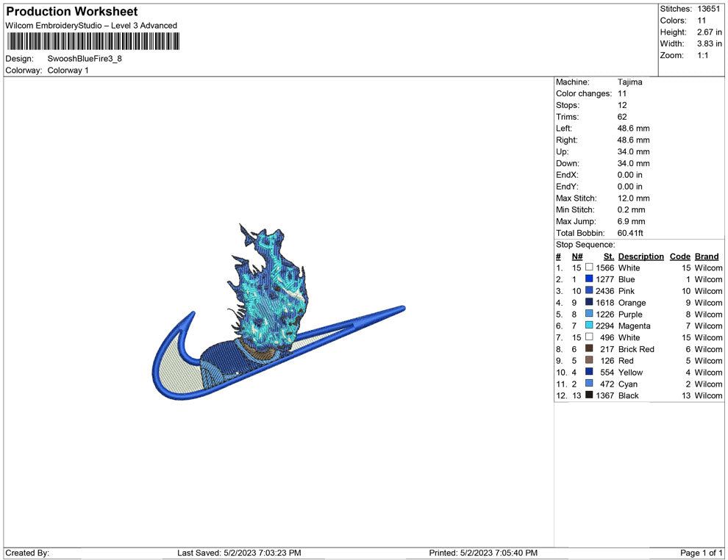Click the 'Magenta' description

click(634, 326)
